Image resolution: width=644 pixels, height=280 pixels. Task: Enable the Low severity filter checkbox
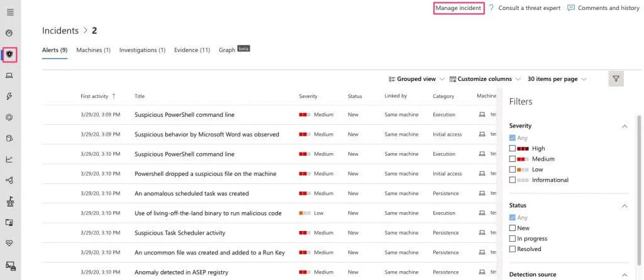[513, 170]
